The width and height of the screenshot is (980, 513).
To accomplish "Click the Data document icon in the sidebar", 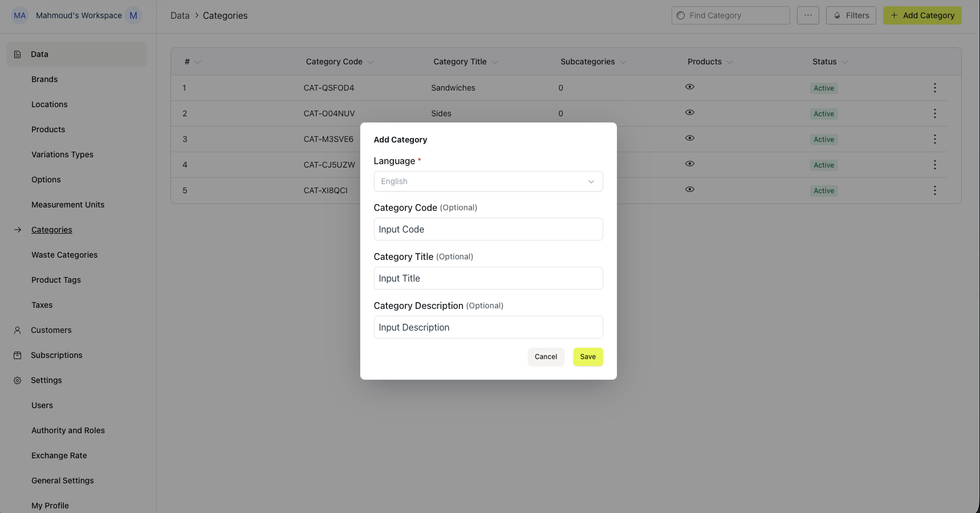I will (18, 54).
